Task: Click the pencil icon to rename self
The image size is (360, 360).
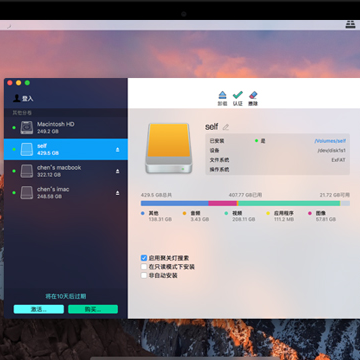Action: [226, 127]
